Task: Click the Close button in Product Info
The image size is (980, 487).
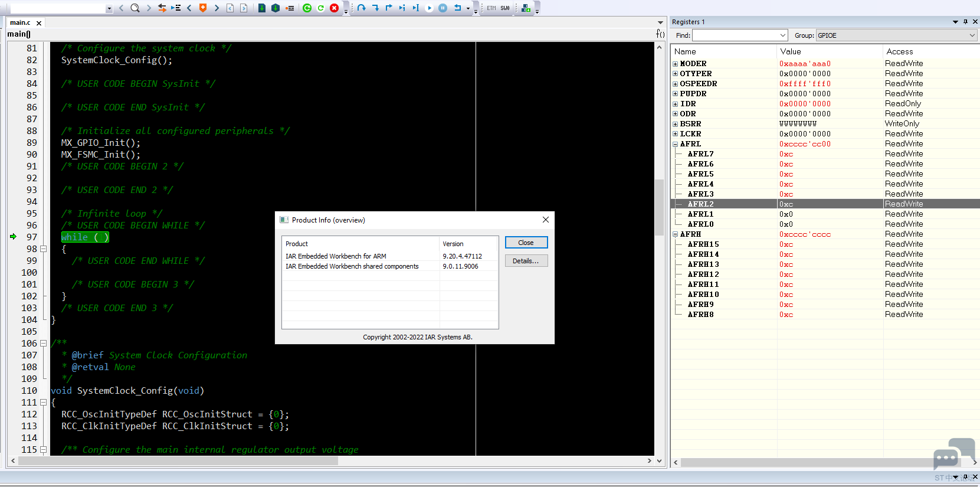Action: [526, 243]
